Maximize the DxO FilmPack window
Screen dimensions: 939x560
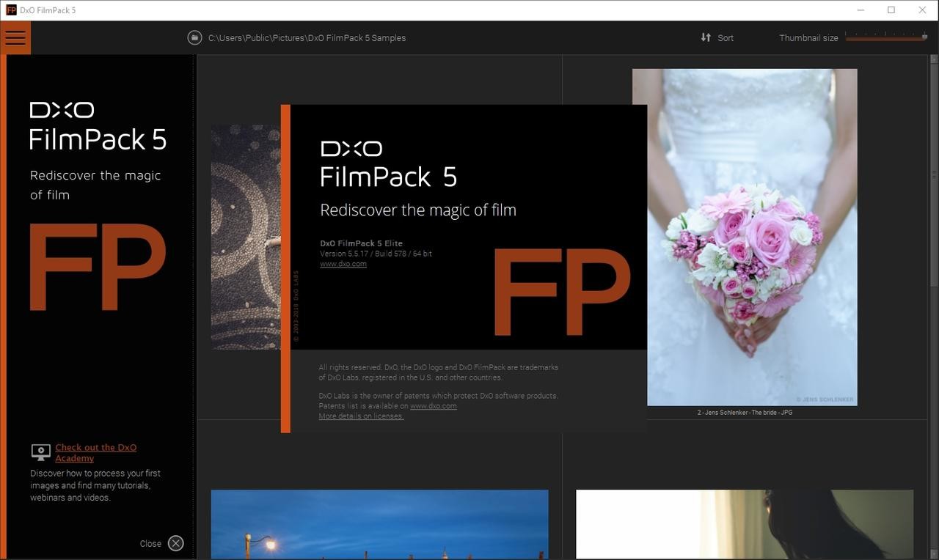coord(891,10)
